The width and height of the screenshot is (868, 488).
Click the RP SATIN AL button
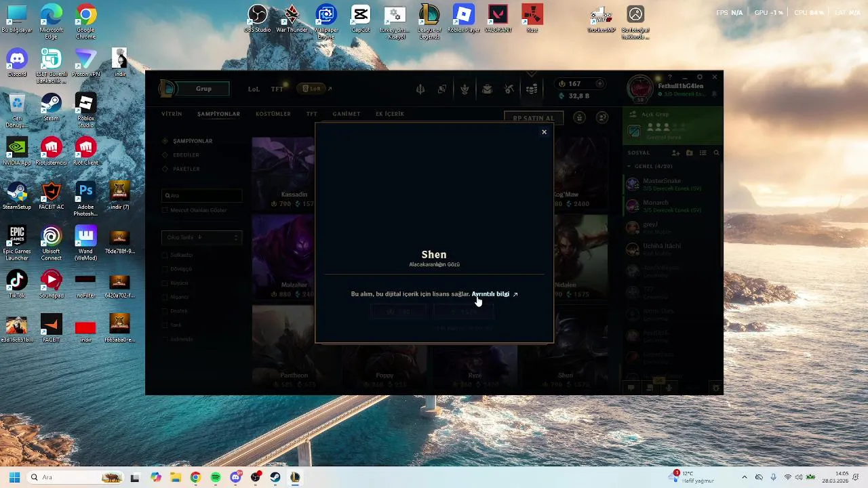(534, 118)
